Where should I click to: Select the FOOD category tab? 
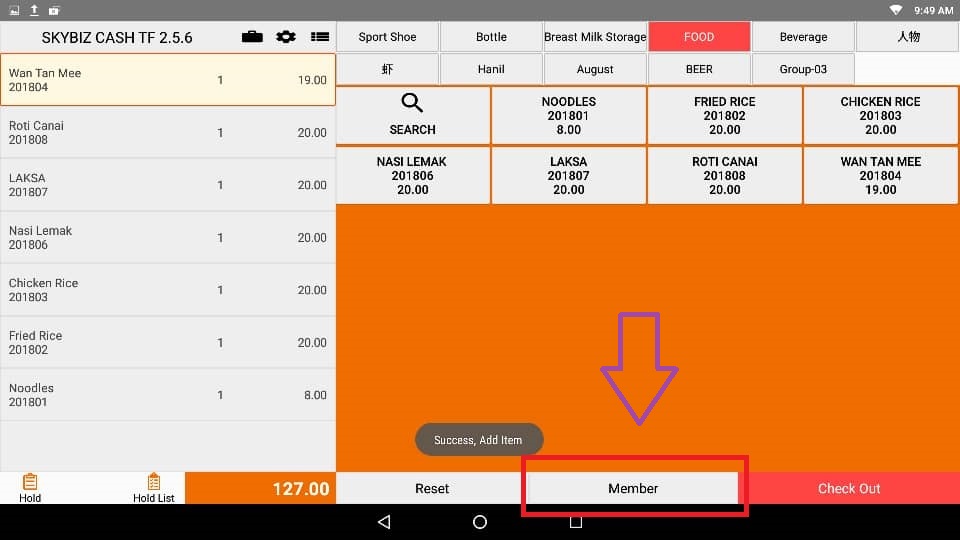[699, 37]
